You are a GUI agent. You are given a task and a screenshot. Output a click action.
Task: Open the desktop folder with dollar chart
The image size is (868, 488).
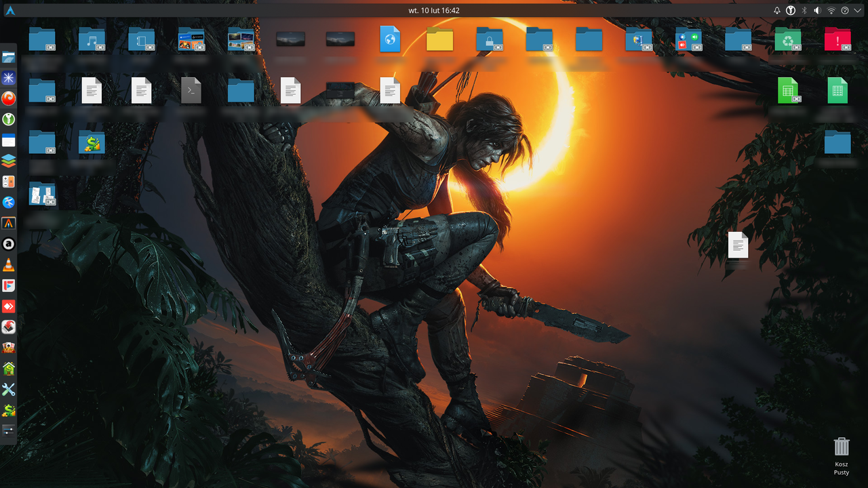point(92,142)
